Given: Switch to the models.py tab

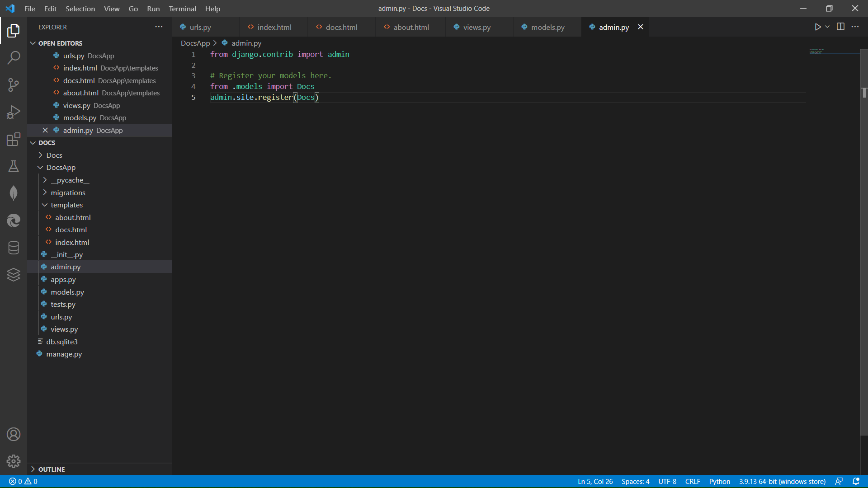Looking at the screenshot, I should pos(547,28).
